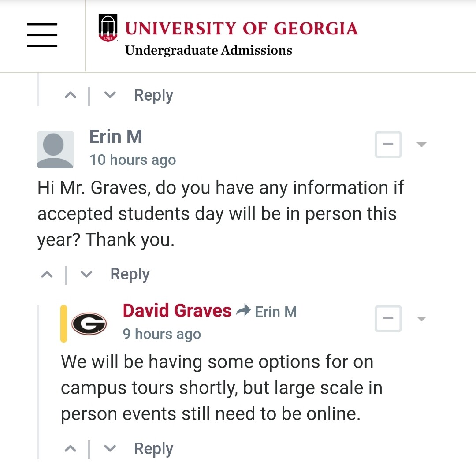The width and height of the screenshot is (476, 473).
Task: Upvote the topmost partially visible comment
Action: tap(71, 95)
